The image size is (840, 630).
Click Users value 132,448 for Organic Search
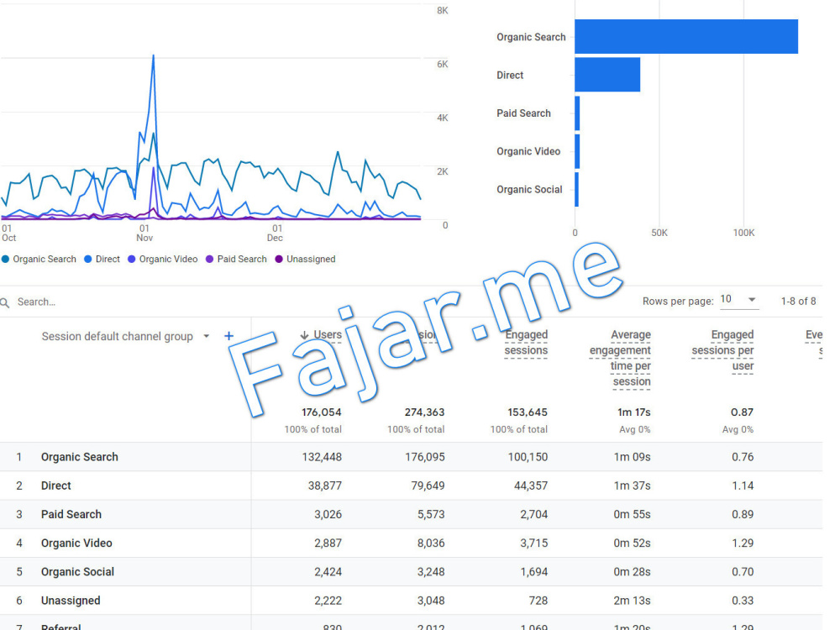coord(322,457)
